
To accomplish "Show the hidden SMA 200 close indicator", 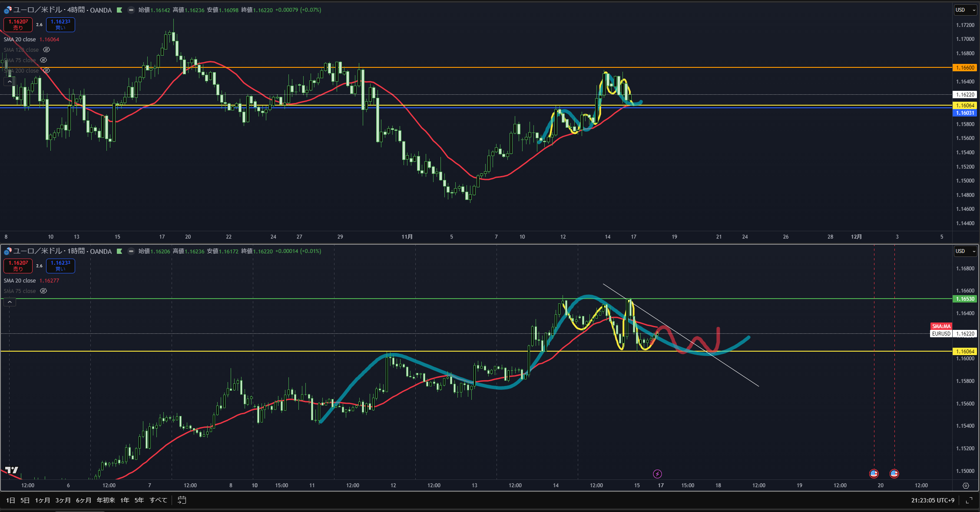I will (46, 70).
